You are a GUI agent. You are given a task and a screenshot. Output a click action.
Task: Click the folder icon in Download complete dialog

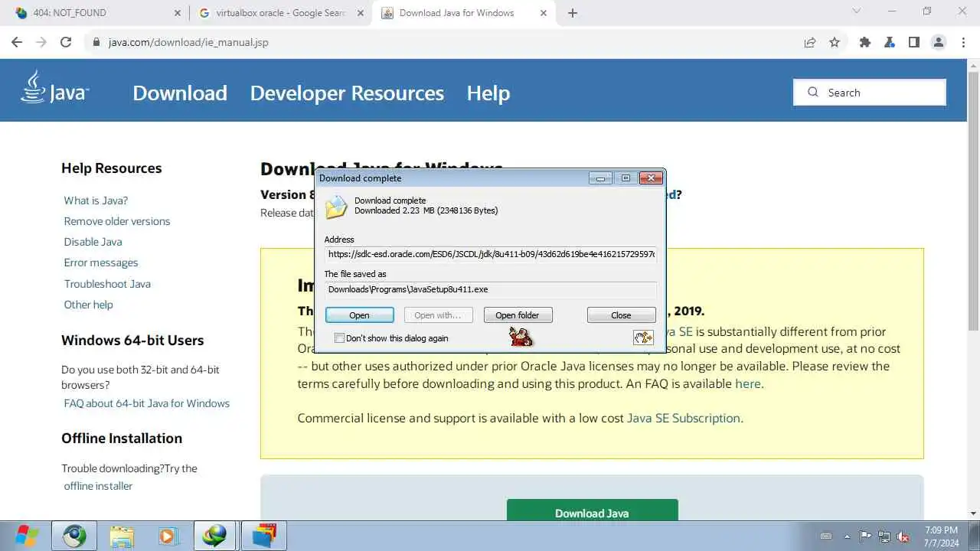coord(335,207)
